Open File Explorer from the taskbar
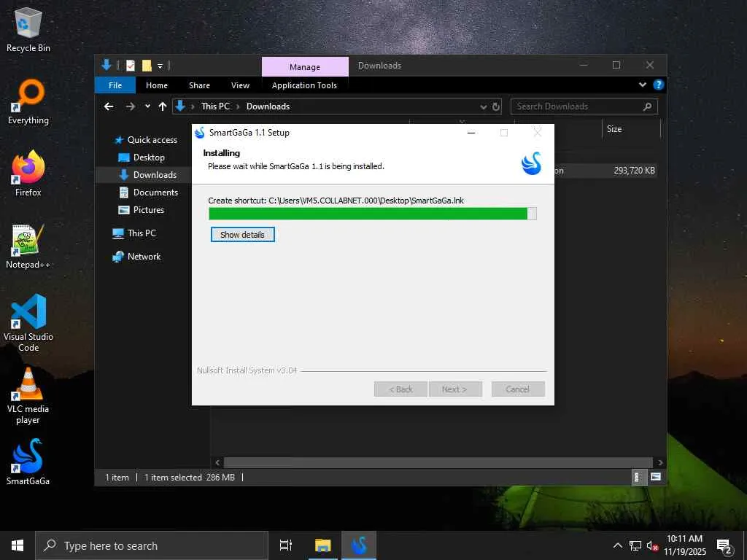Viewport: 747px width, 560px height. pyautogui.click(x=323, y=545)
